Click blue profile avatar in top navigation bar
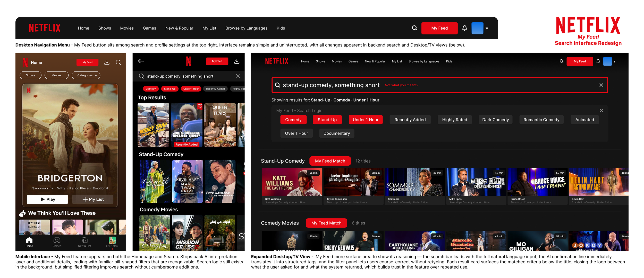Viewport: 644px width, 278px height. click(477, 28)
